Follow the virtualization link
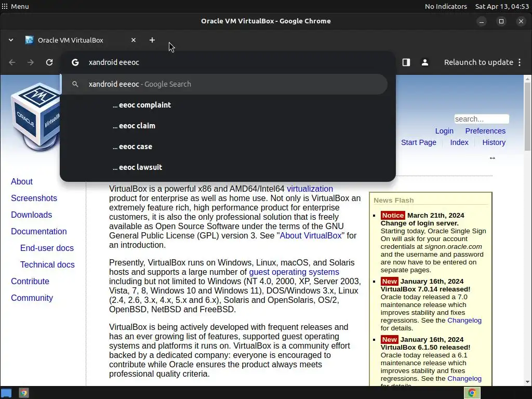This screenshot has height=399, width=532. (x=310, y=189)
